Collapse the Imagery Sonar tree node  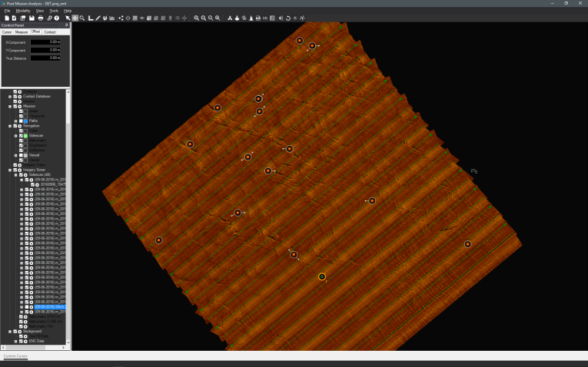[x=10, y=170]
